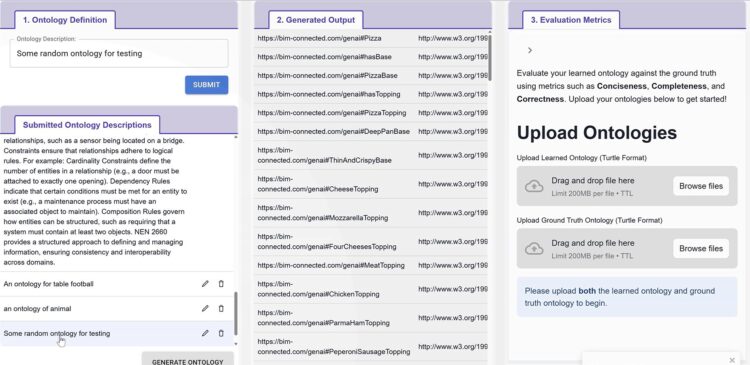Click the Ground Truth upload cloud icon
The width and height of the screenshot is (750, 365).
(x=534, y=249)
